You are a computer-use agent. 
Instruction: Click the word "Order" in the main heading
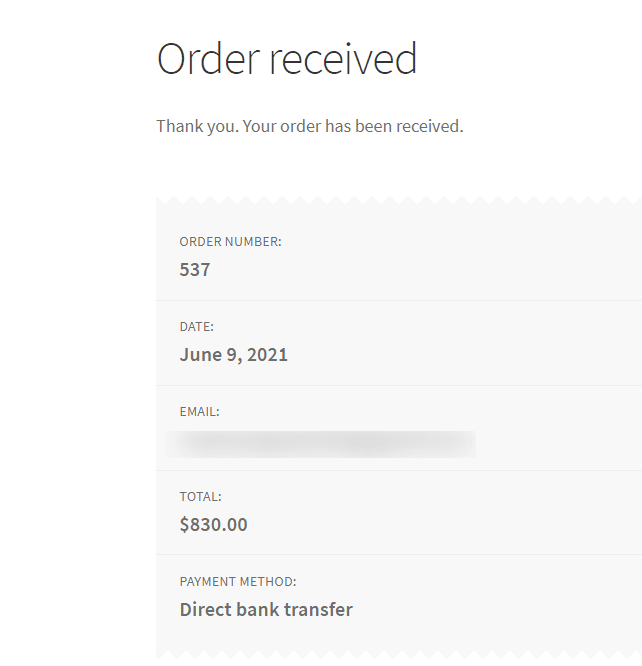(x=208, y=59)
